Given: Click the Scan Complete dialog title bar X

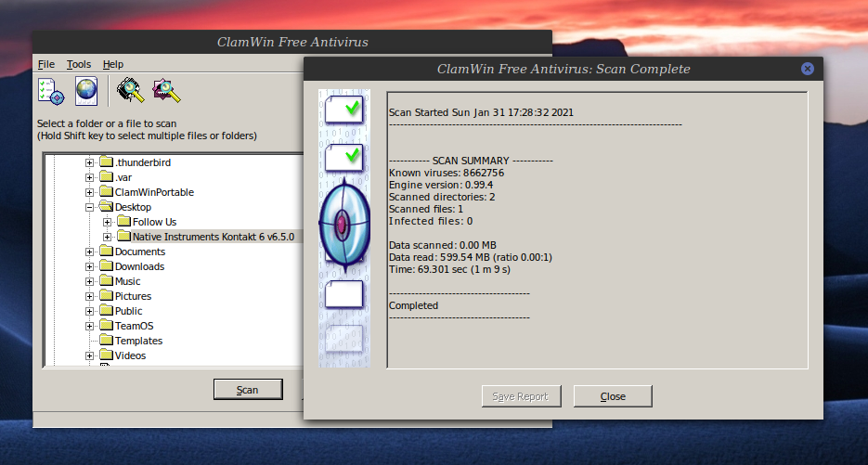Looking at the screenshot, I should (x=807, y=69).
